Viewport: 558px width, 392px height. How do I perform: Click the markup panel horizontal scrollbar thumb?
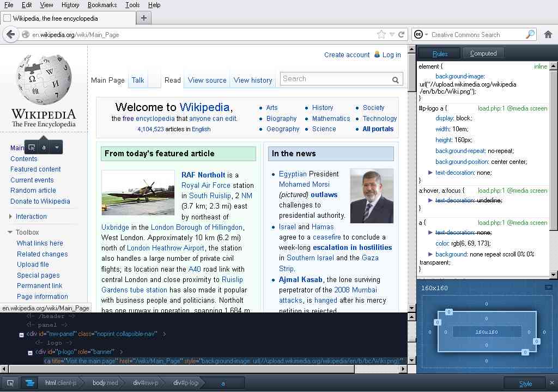(x=181, y=369)
